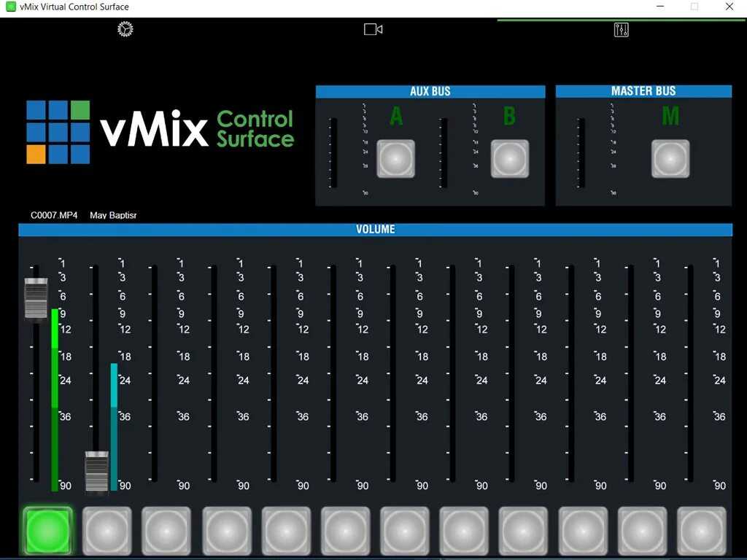
Task: Disable the lit green channel 1 button
Action: click(x=47, y=531)
